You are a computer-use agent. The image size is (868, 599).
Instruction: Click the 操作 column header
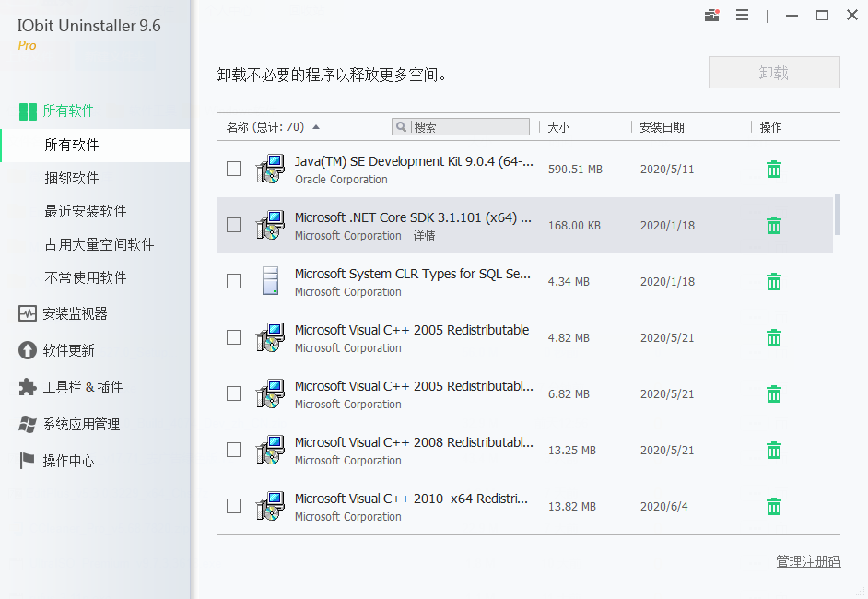pyautogui.click(x=770, y=127)
